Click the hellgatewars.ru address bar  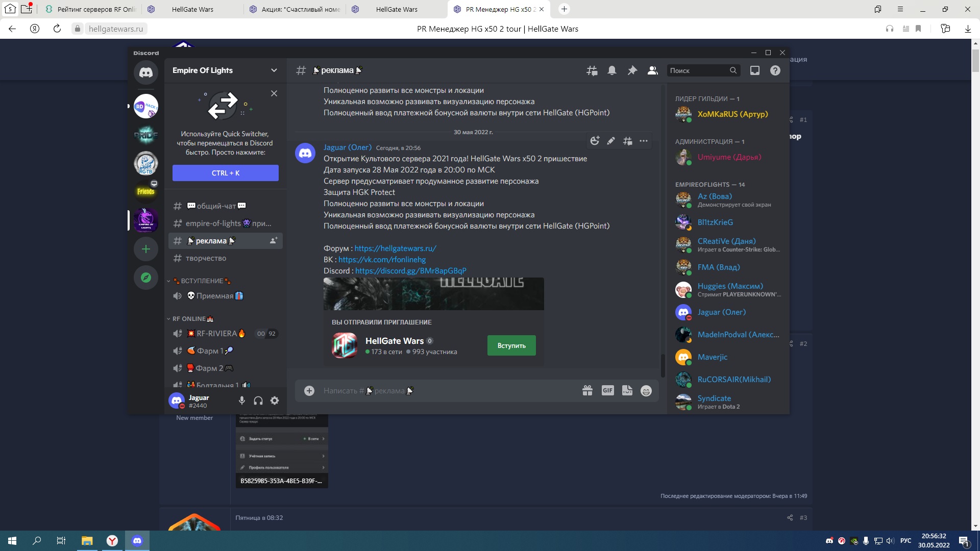[116, 29]
